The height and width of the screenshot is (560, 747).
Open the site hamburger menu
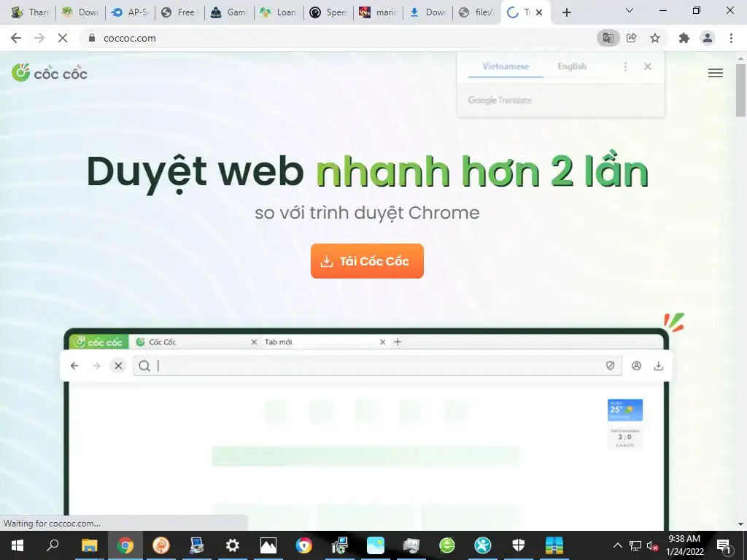click(x=716, y=73)
